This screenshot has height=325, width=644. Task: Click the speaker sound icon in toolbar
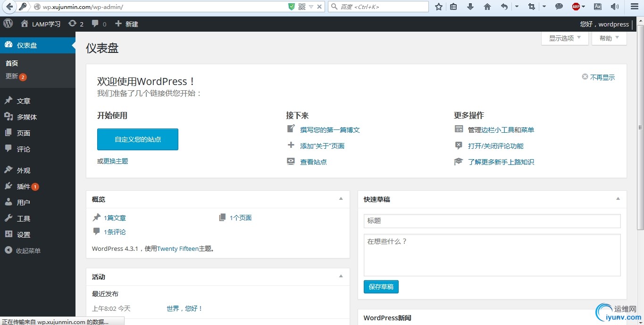[615, 7]
